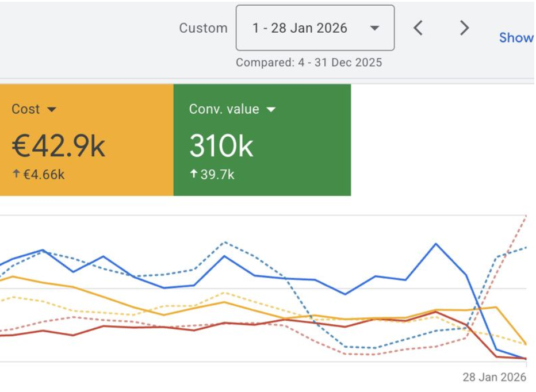Click the euro figure €42.9k
The height and width of the screenshot is (392, 536).
coord(58,145)
